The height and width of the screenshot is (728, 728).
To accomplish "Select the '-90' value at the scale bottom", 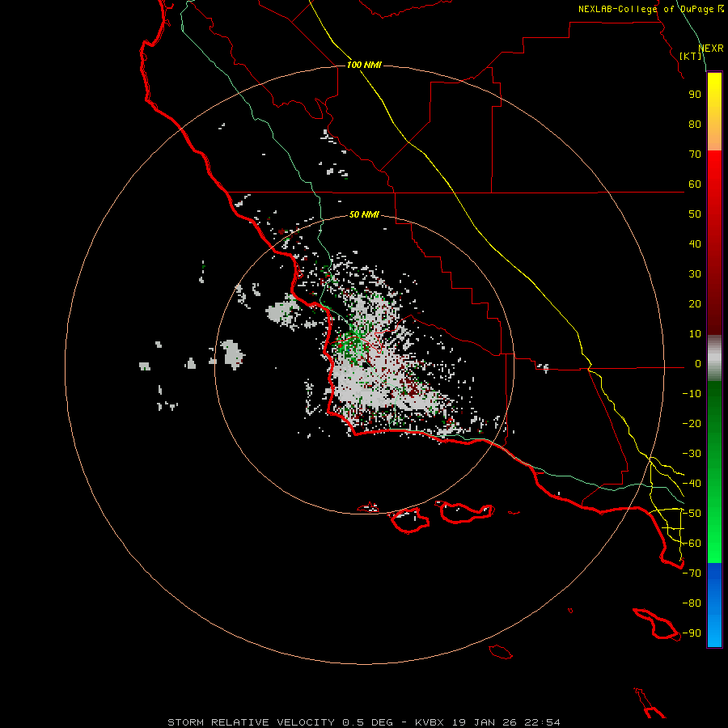I will [692, 633].
